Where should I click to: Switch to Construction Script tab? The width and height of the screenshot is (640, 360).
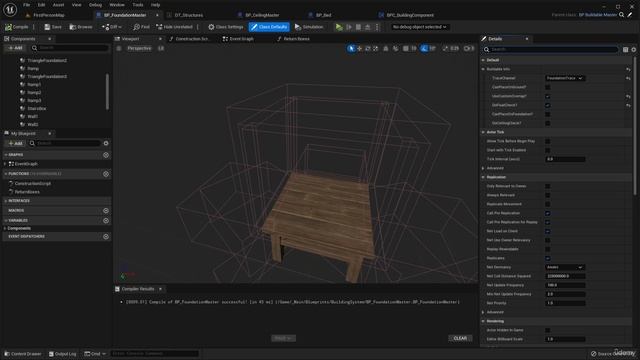coord(192,39)
